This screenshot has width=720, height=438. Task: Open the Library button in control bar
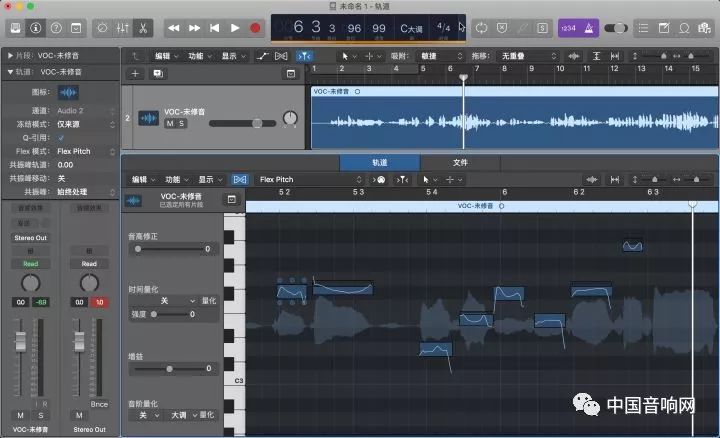15,28
